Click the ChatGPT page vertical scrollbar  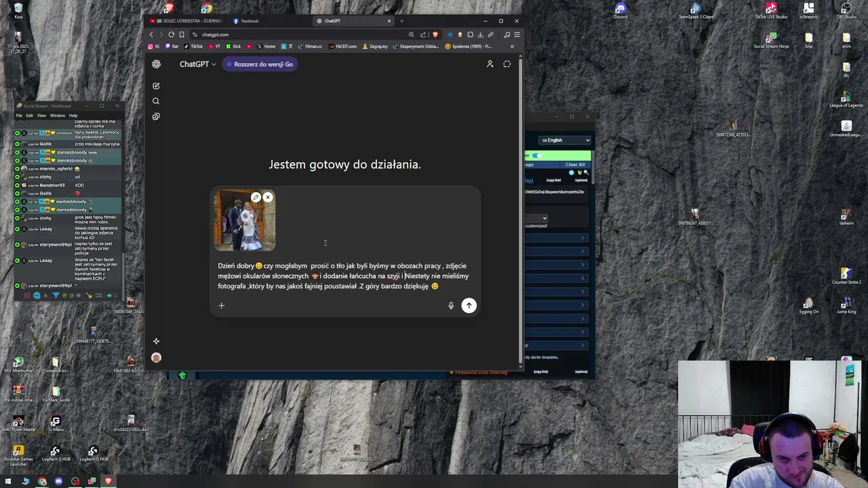520,210
